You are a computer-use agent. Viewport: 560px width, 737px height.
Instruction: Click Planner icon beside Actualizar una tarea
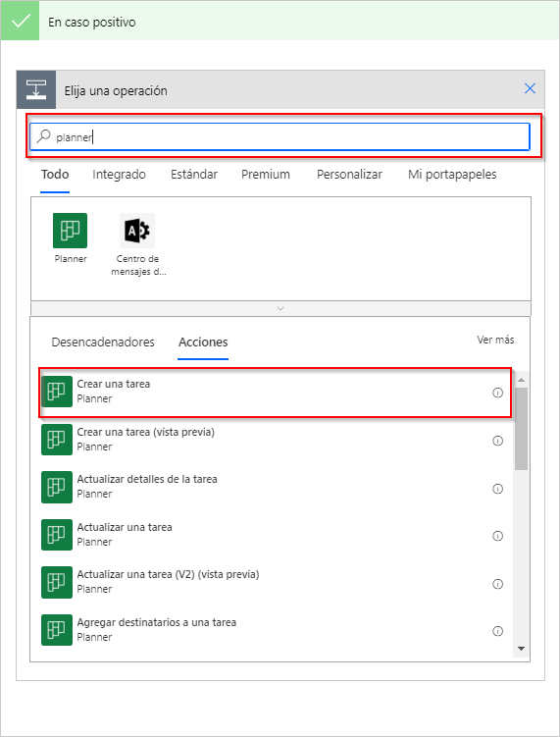(x=57, y=535)
